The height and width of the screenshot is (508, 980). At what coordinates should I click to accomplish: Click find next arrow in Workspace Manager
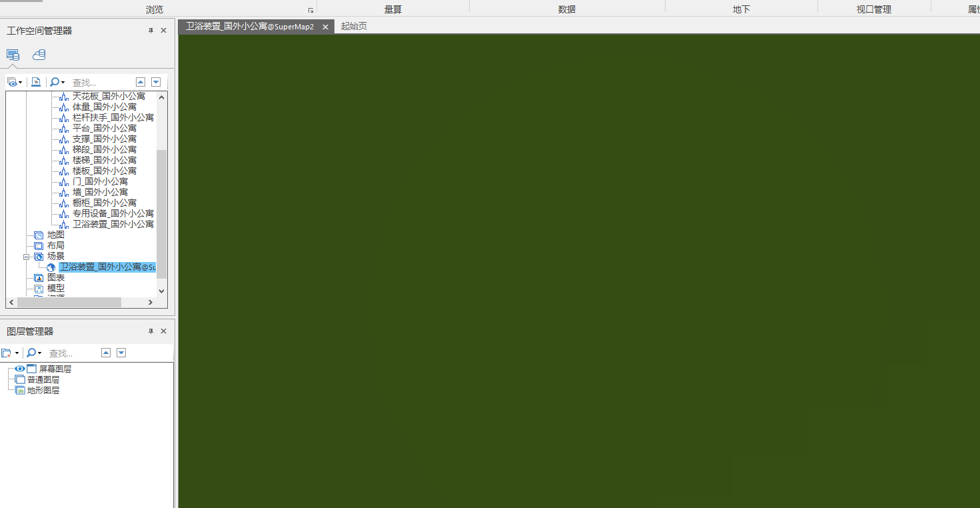[156, 82]
